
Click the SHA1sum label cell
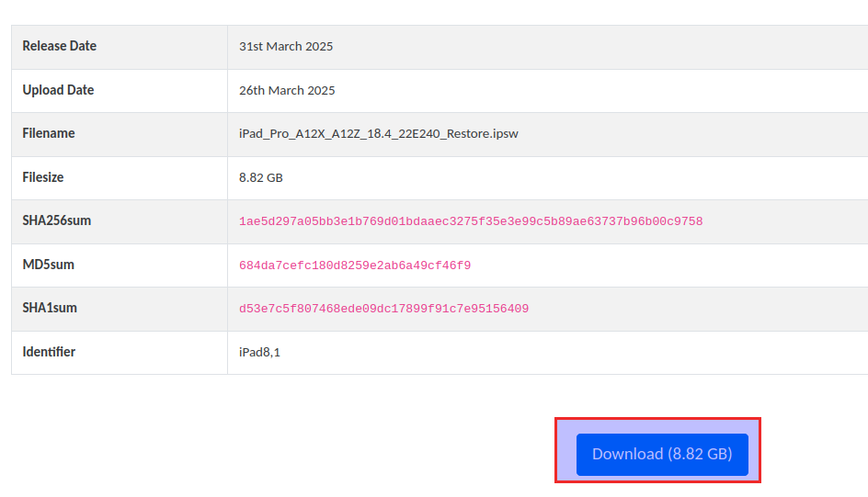click(50, 308)
